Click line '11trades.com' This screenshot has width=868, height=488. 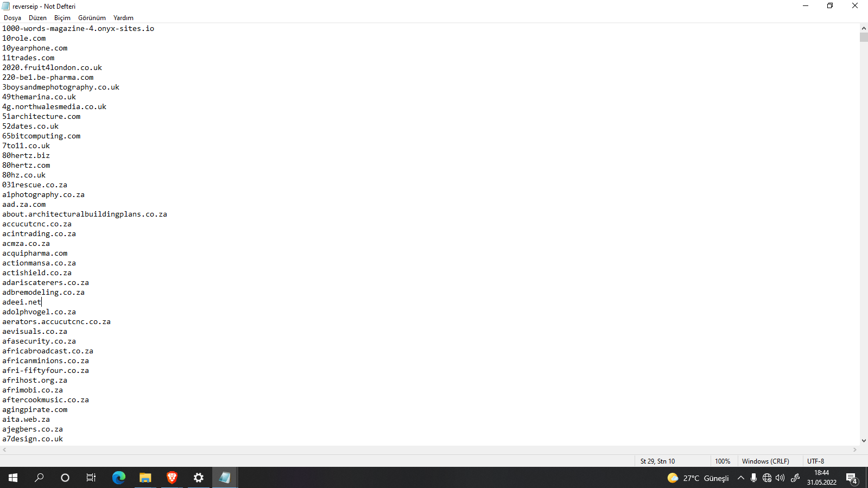click(28, 58)
